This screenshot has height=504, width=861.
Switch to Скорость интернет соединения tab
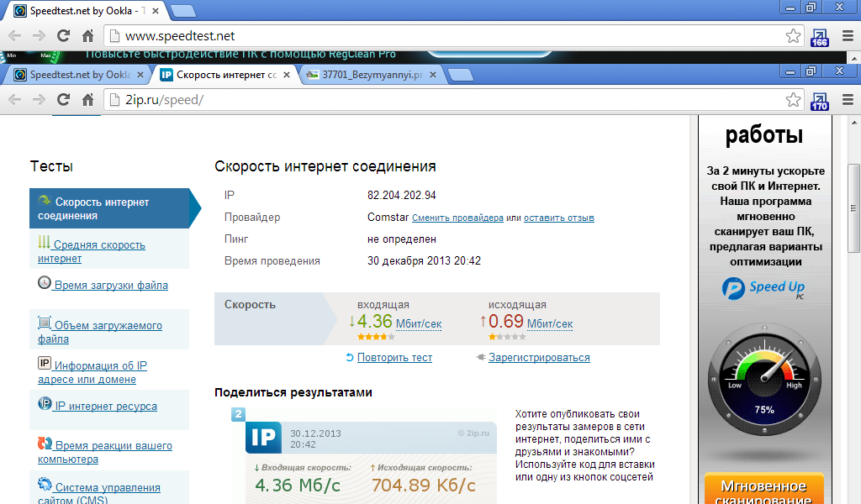225,75
